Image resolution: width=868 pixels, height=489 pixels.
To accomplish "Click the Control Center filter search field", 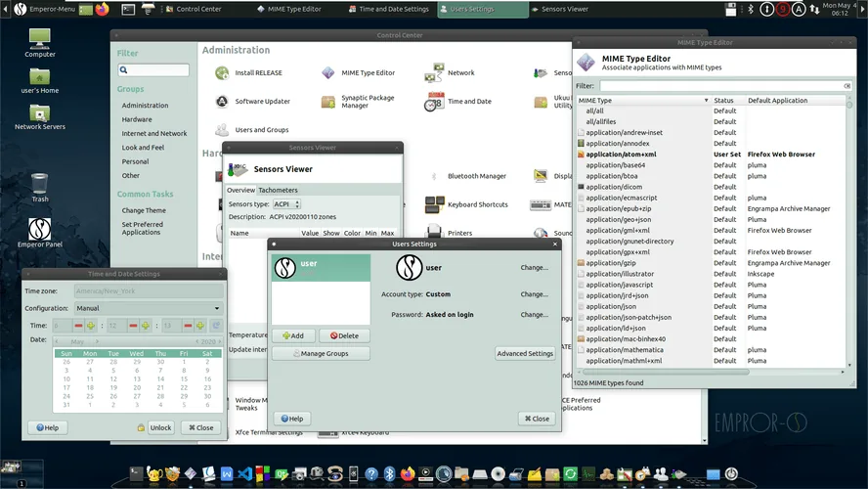I will click(x=153, y=69).
